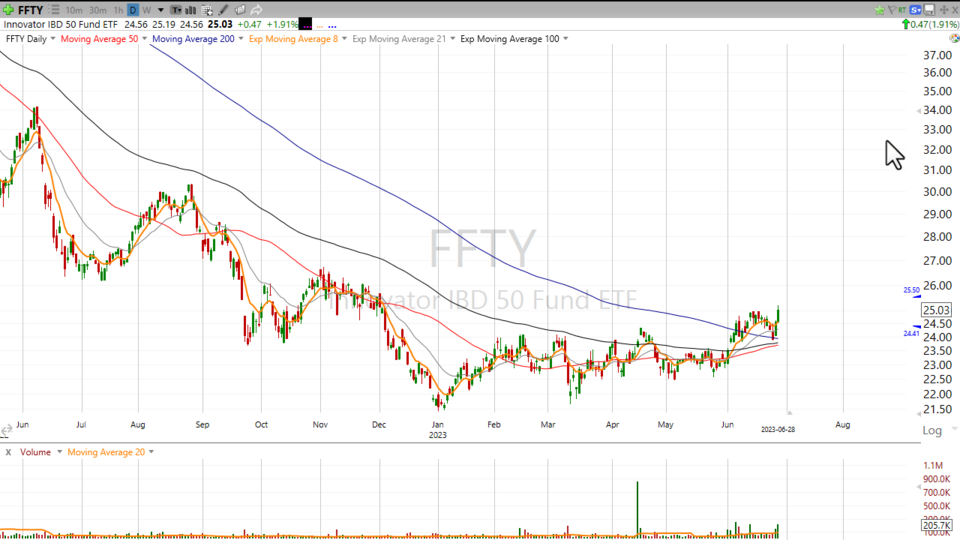The height and width of the screenshot is (540, 960).
Task: Expand the timeframe dropdown arrow after W
Action: [x=161, y=10]
